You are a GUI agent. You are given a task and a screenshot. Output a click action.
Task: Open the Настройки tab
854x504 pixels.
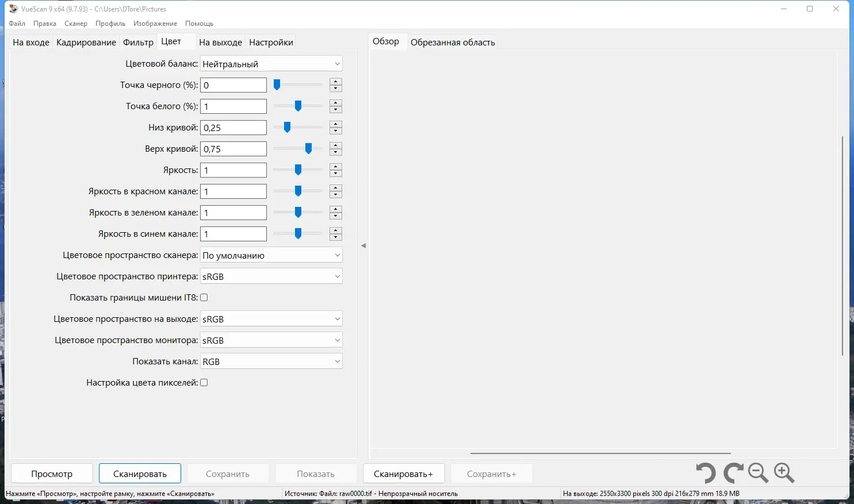pos(271,43)
